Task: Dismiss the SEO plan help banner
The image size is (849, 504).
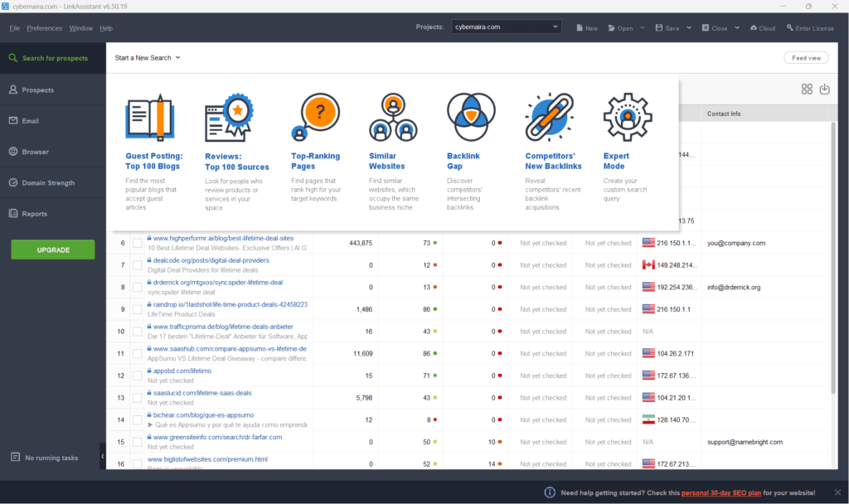Action: [837, 492]
